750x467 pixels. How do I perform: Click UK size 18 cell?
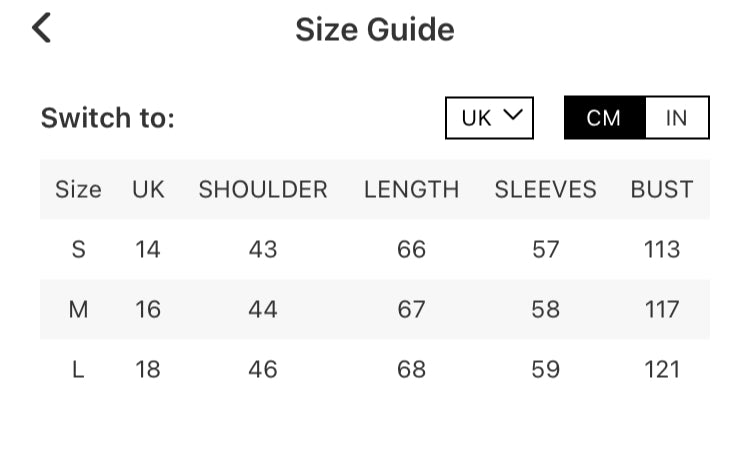148,369
